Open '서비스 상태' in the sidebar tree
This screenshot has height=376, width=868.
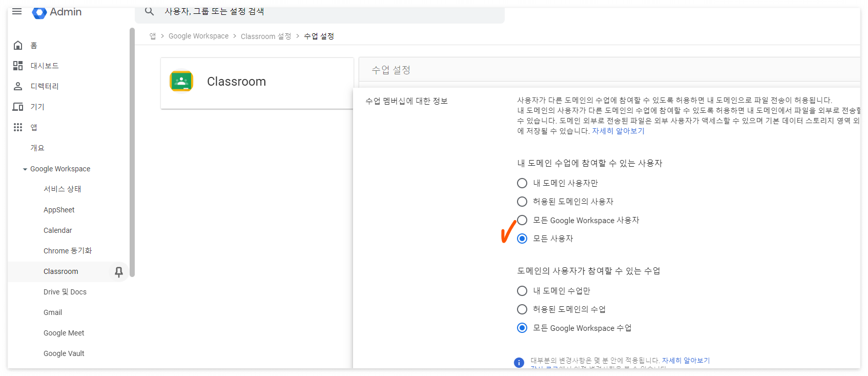(63, 189)
